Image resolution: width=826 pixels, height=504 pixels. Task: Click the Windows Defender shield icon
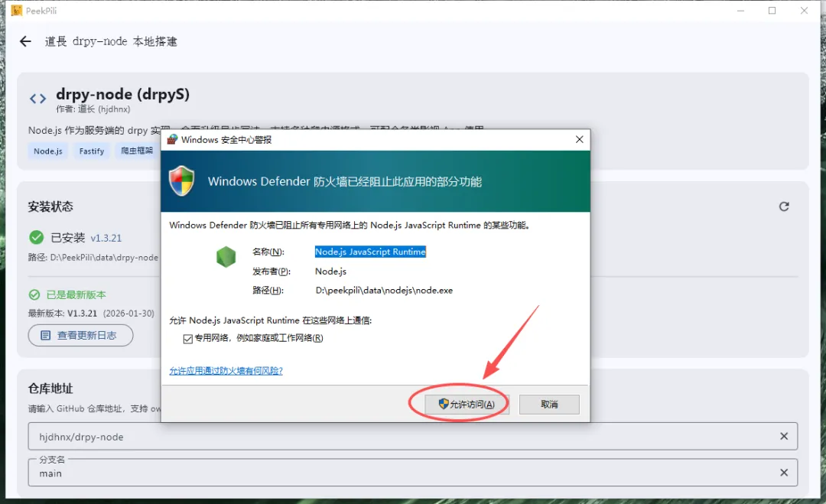182,181
